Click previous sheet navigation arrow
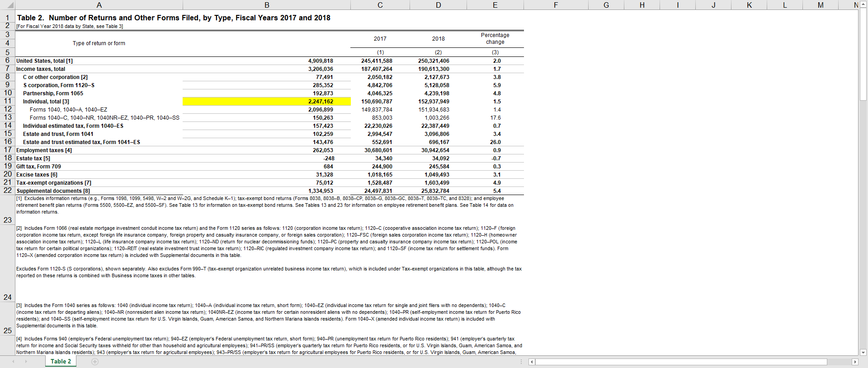 (13, 362)
